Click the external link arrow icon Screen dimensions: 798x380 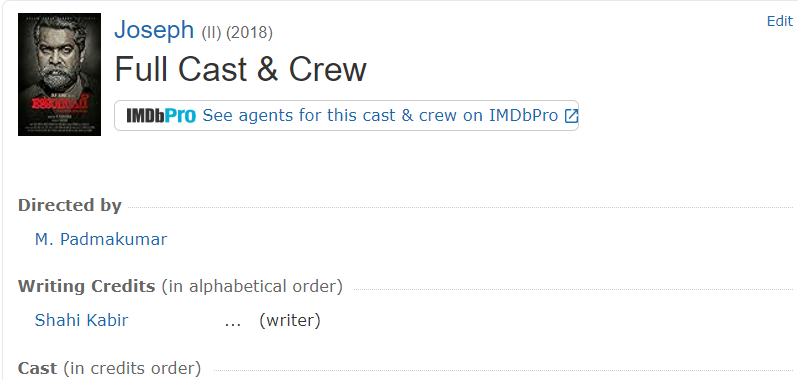click(x=571, y=116)
